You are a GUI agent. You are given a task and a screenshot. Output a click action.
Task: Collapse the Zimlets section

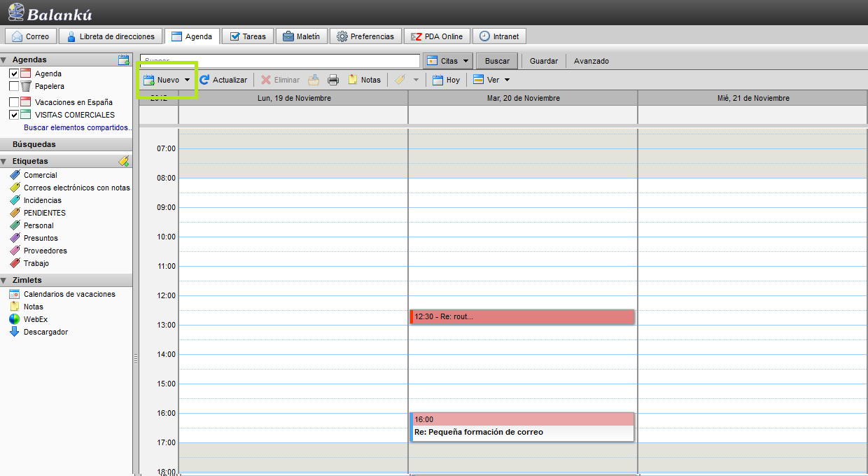coord(3,280)
